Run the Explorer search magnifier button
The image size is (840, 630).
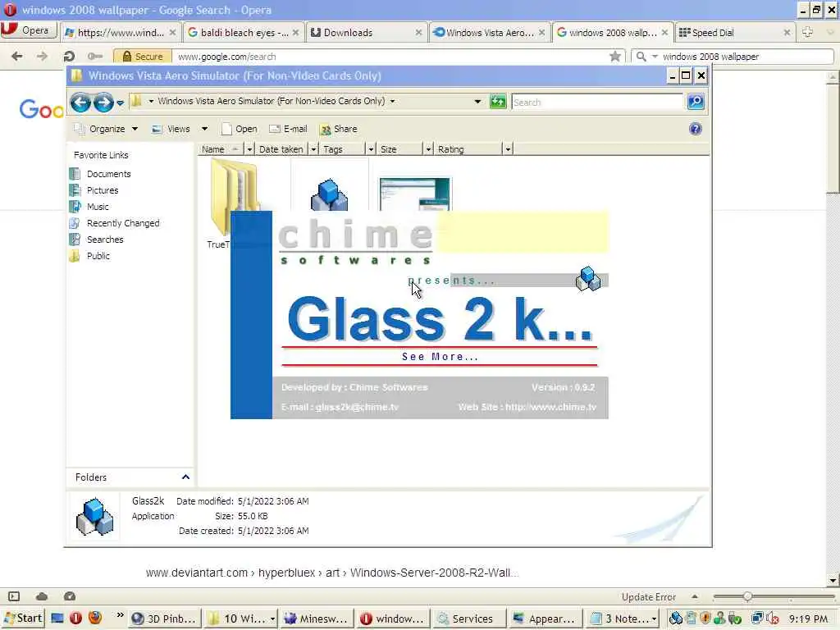coord(696,101)
